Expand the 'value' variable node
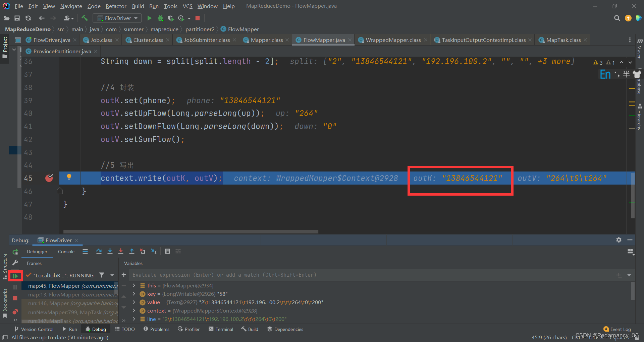This screenshot has height=342, width=644. pyautogui.click(x=134, y=302)
